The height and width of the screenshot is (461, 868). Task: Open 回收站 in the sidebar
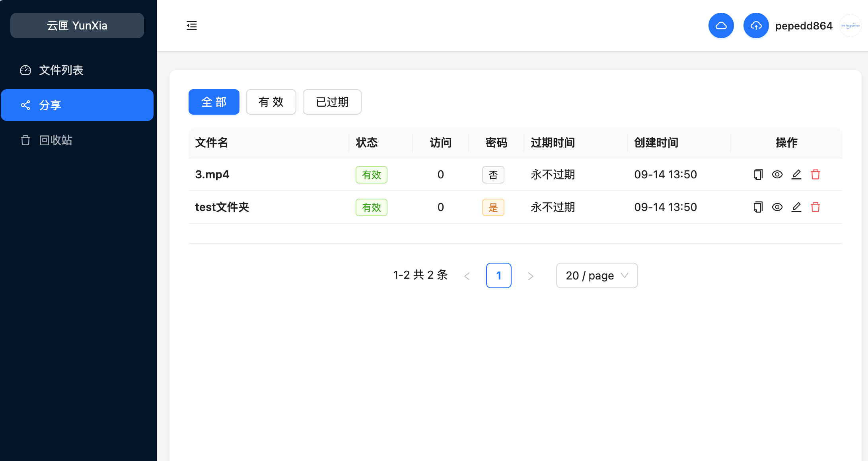pos(56,140)
